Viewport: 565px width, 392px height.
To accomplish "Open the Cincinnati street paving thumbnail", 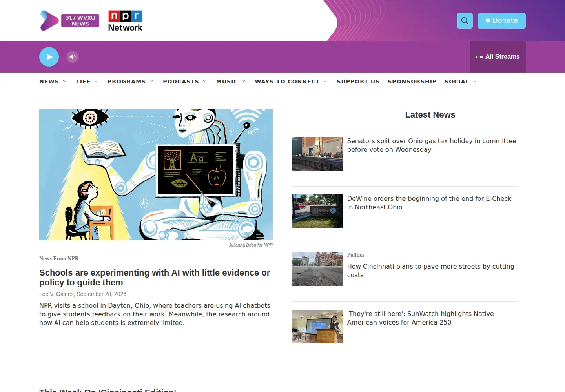I will tap(318, 269).
